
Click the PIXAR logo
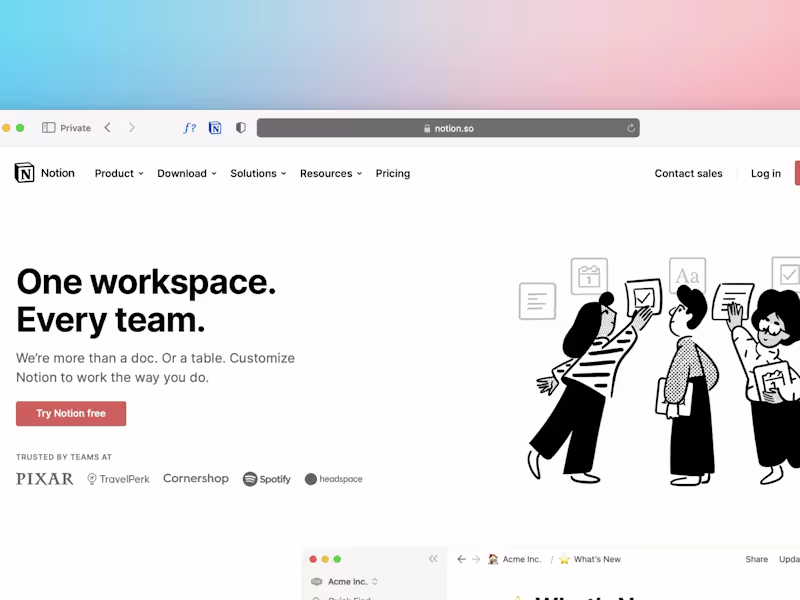click(43, 479)
